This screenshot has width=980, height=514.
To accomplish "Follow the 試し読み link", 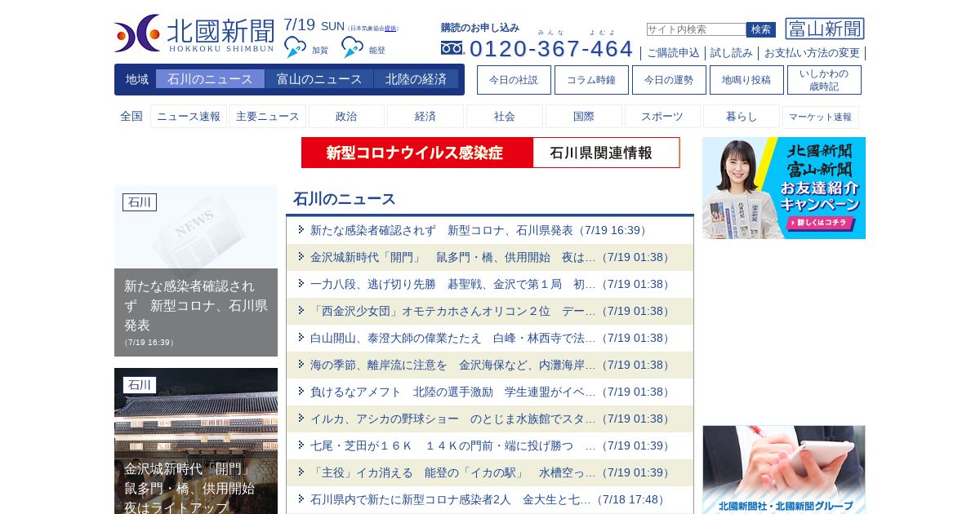I will click(732, 53).
